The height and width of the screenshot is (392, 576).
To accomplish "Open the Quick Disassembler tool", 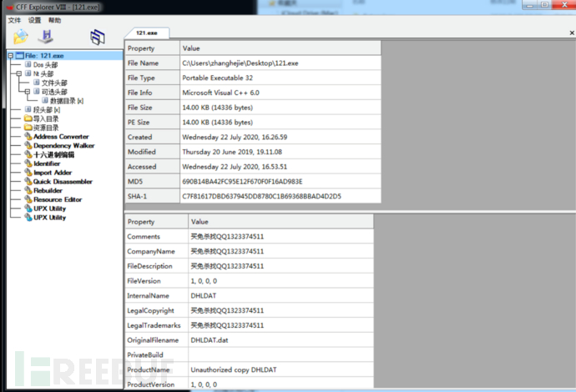I will point(63,182).
